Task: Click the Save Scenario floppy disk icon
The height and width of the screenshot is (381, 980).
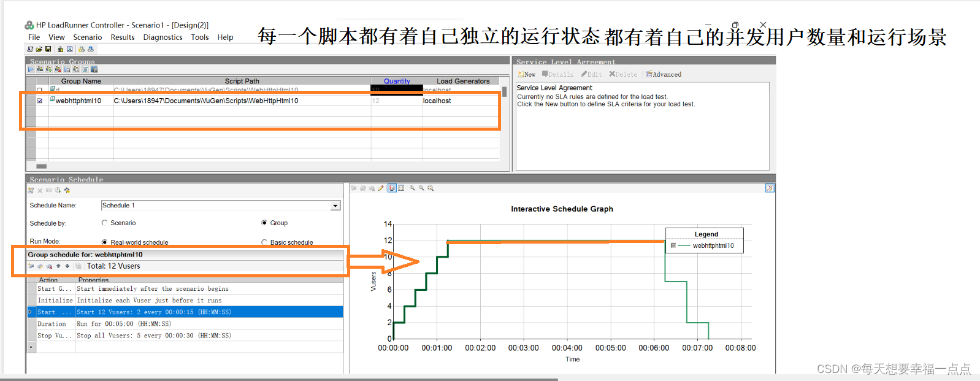Action: [48, 49]
